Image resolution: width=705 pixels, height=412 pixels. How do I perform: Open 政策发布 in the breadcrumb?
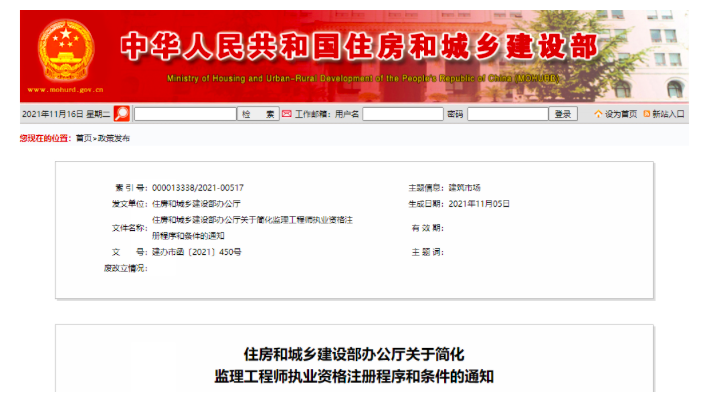coord(114,138)
